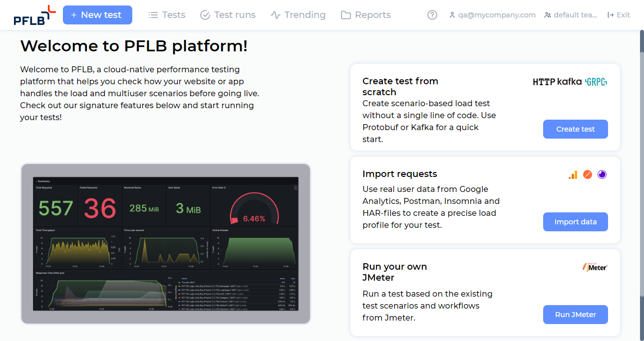Navigate to Reports
Viewport: 644px width, 341px height.
[366, 15]
